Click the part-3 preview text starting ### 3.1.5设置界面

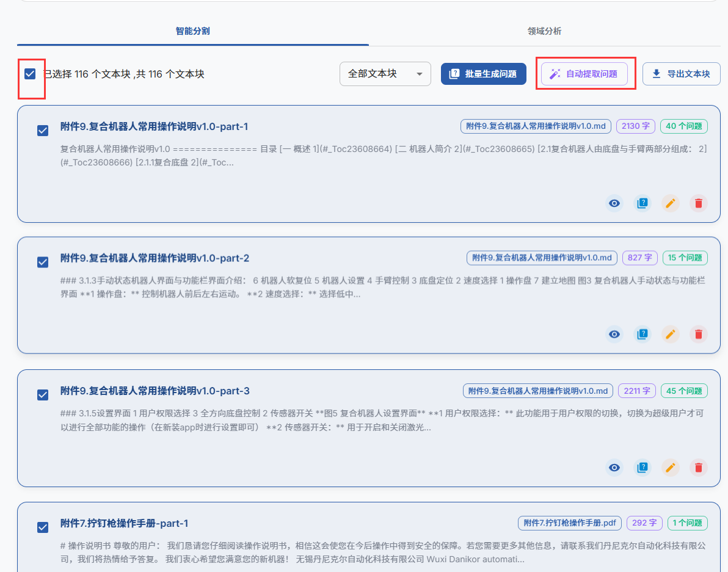click(382, 421)
